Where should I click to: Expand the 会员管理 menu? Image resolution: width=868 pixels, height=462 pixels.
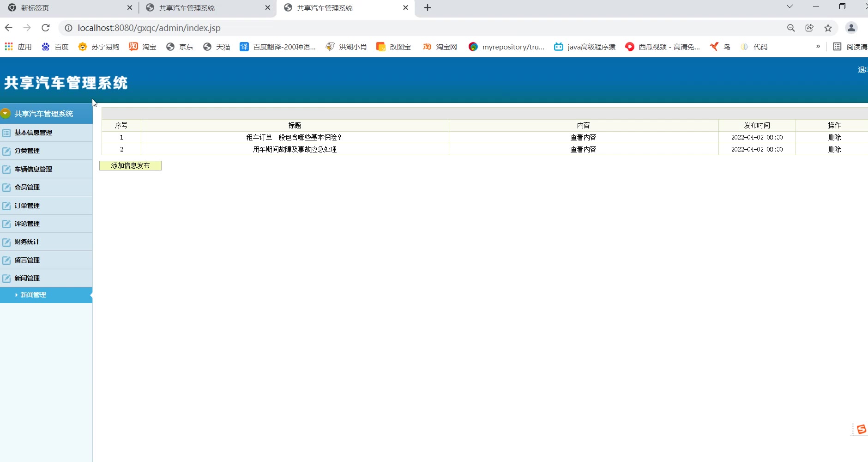[x=46, y=187]
